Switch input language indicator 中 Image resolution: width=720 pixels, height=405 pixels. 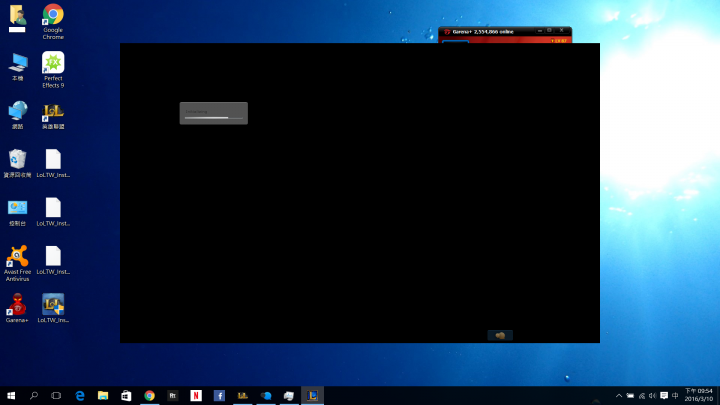(675, 395)
